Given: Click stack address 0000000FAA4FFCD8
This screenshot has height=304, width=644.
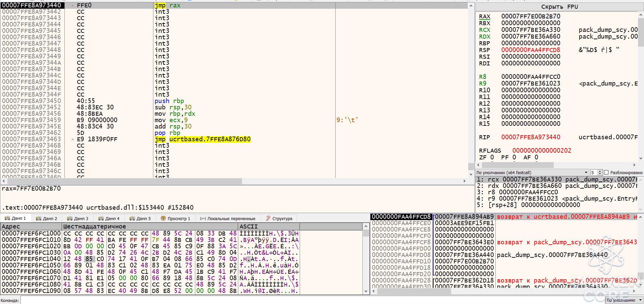Looking at the screenshot, I should pyautogui.click(x=401, y=217).
